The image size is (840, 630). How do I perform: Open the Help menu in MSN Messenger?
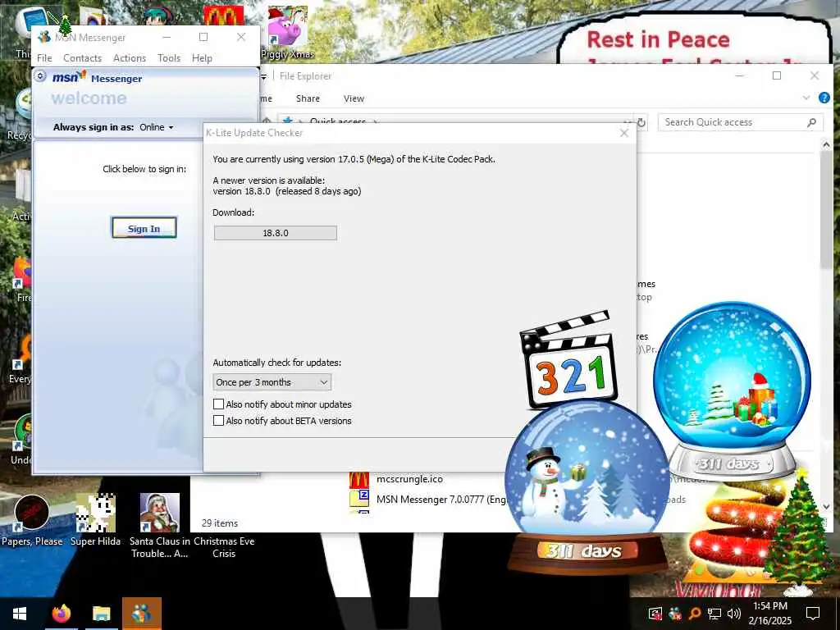tap(202, 58)
